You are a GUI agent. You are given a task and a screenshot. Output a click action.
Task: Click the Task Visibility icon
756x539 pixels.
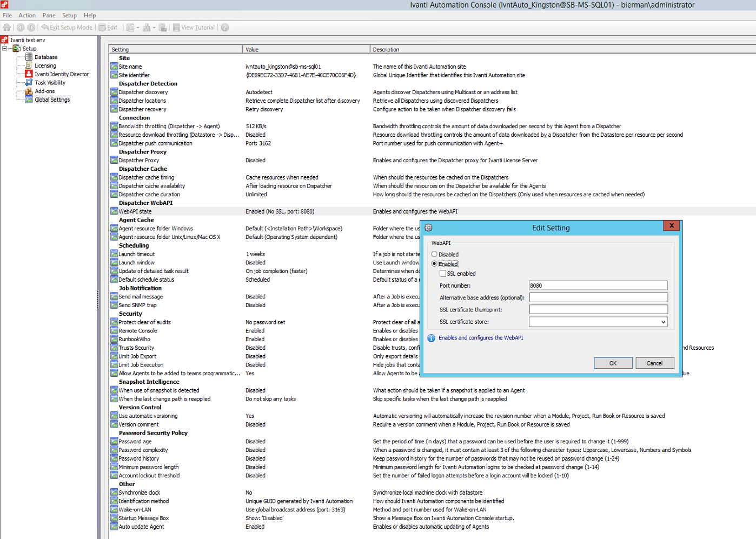[29, 83]
